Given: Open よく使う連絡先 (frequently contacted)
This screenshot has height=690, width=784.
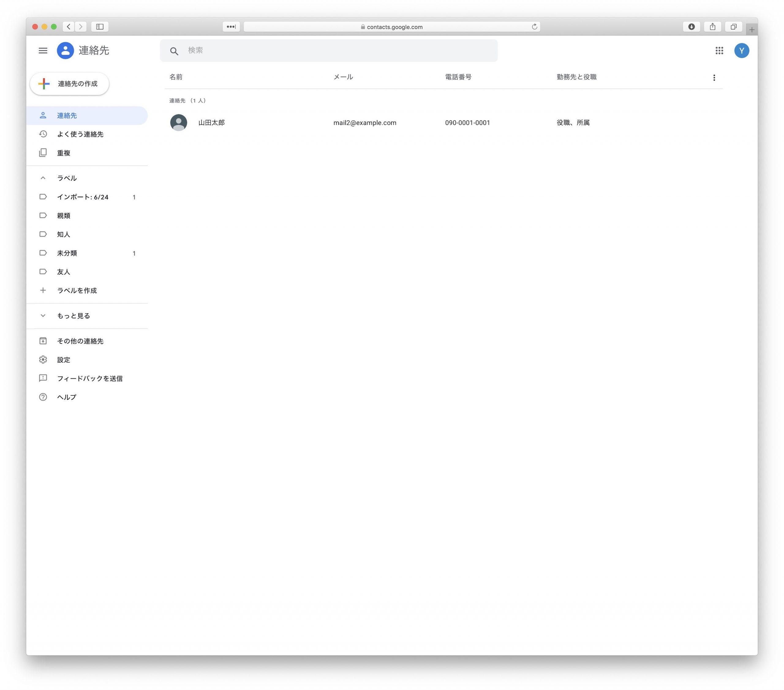Looking at the screenshot, I should 80,134.
